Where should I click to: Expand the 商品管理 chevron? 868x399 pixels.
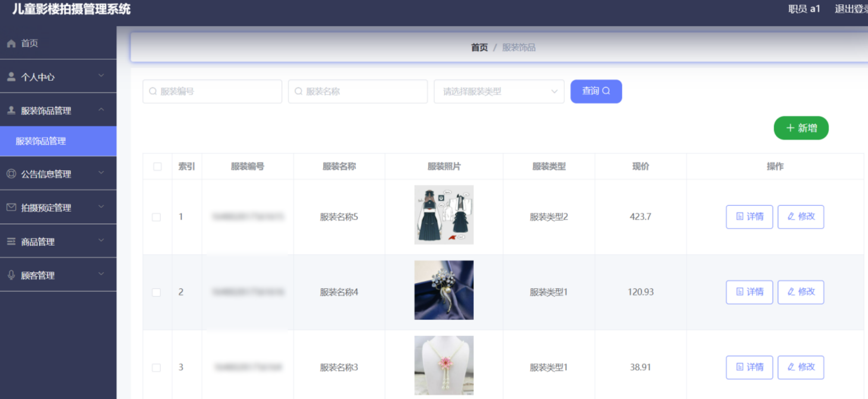click(101, 240)
